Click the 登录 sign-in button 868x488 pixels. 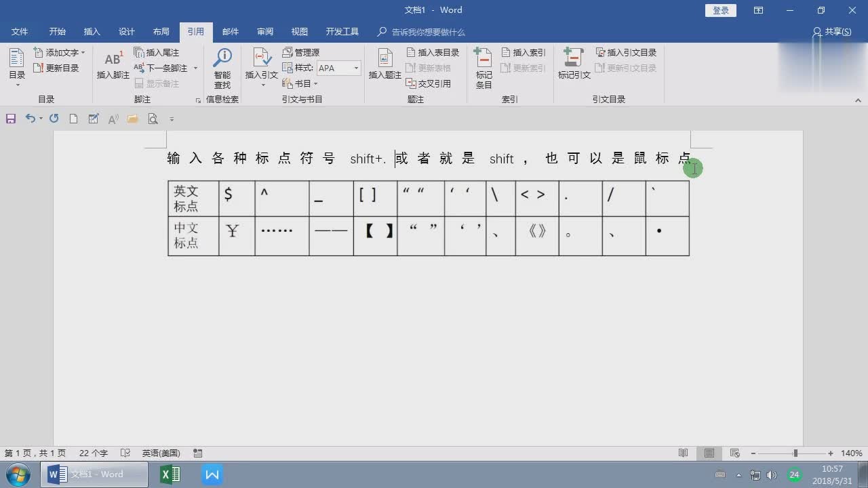point(721,10)
